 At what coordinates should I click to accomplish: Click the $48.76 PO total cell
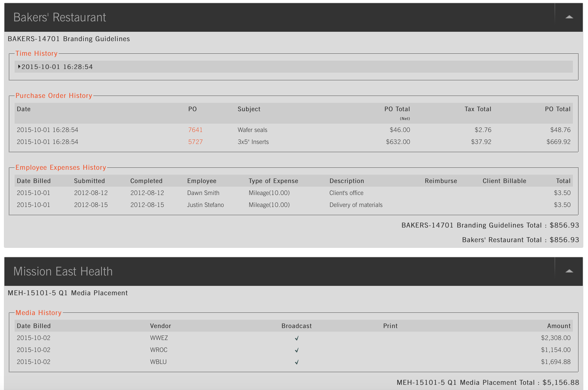point(560,130)
